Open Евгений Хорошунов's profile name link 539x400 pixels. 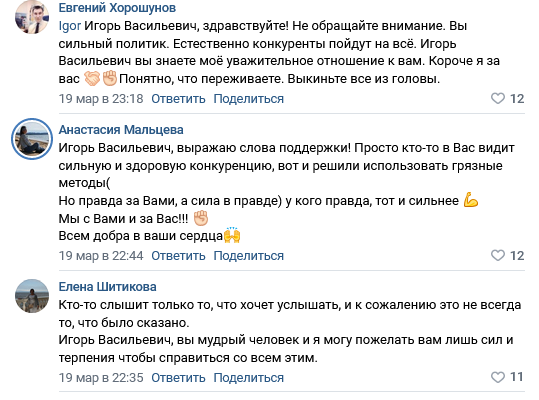click(x=117, y=8)
